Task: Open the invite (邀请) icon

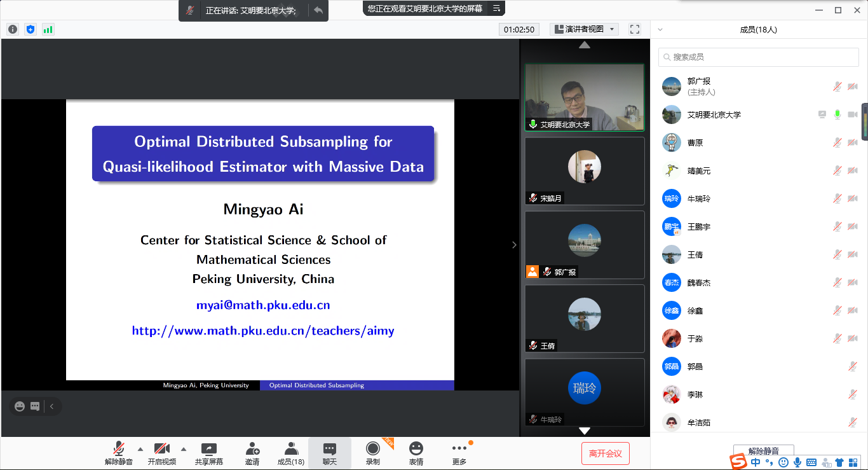Action: pyautogui.click(x=252, y=453)
